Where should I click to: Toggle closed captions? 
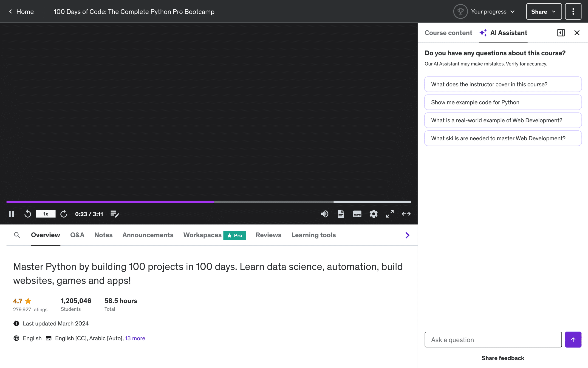click(357, 214)
